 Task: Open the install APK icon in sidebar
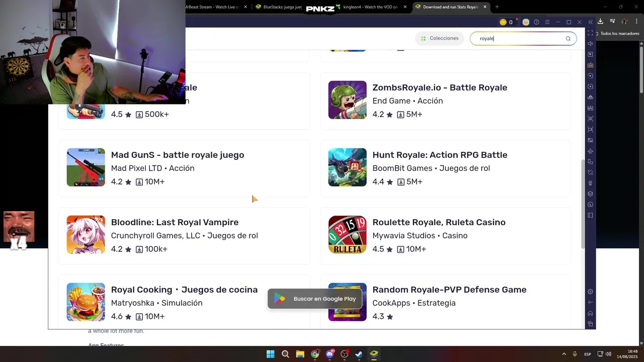tap(590, 108)
